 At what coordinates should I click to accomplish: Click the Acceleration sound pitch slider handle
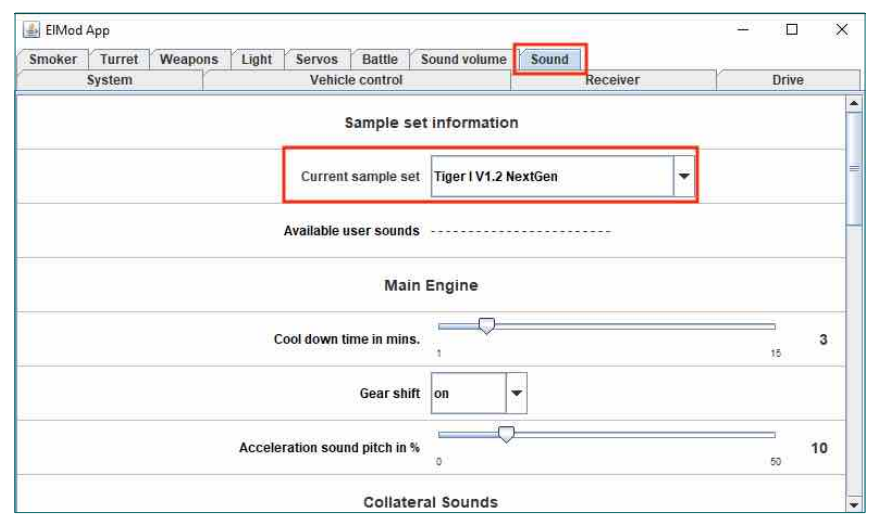(x=506, y=435)
